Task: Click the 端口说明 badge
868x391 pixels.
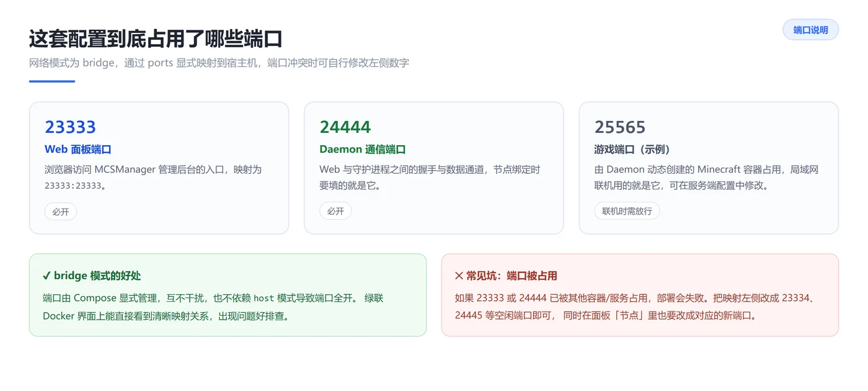Action: point(810,30)
